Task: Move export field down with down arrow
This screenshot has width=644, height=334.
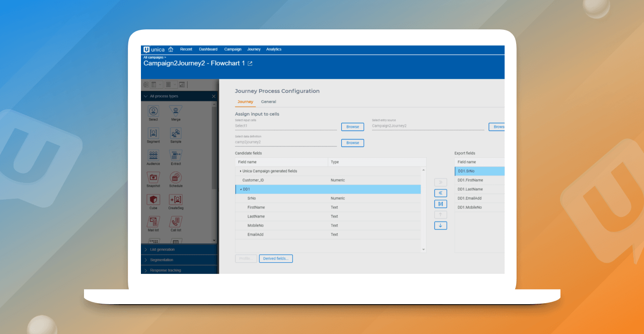Action: pyautogui.click(x=441, y=225)
